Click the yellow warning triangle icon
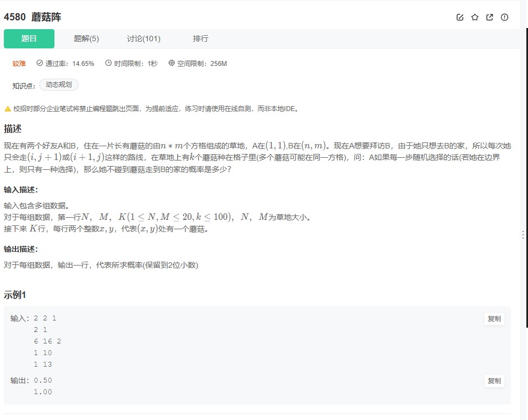528x420 pixels. [8, 109]
